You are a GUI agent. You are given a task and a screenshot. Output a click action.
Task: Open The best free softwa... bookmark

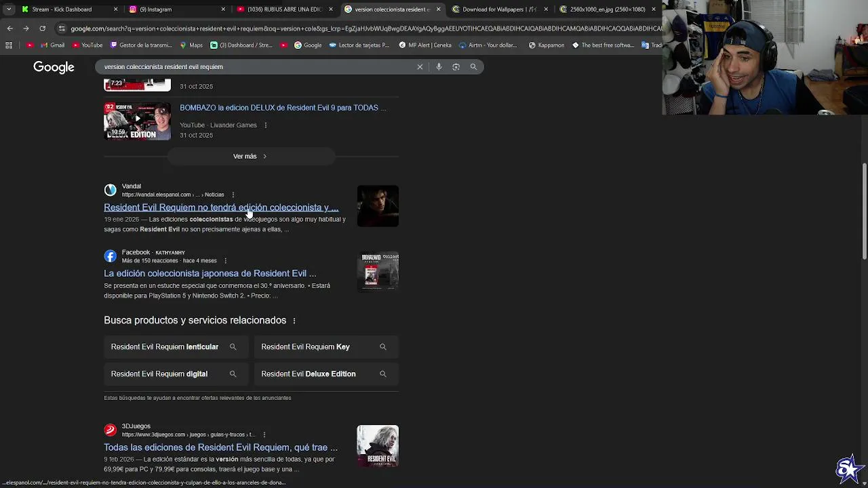[x=603, y=45]
